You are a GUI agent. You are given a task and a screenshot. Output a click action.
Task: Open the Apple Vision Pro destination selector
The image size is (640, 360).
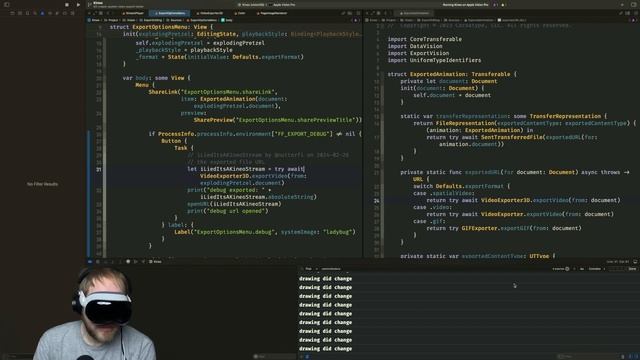tap(282, 4)
